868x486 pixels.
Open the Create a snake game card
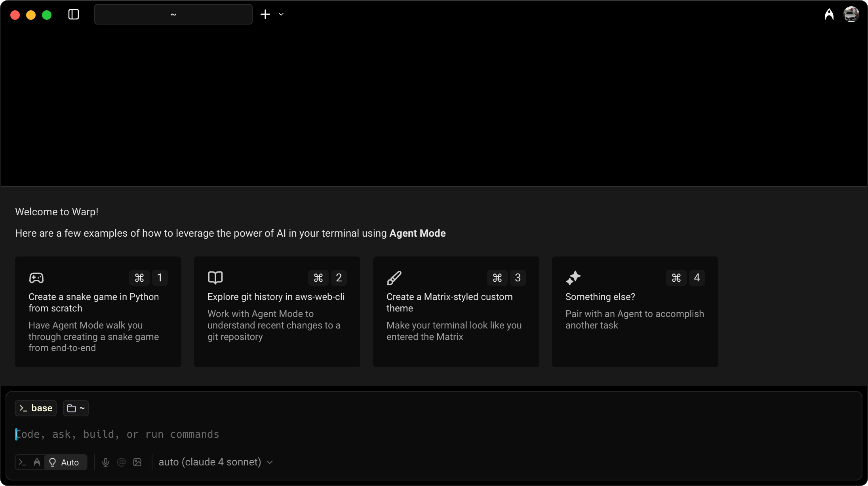click(98, 312)
